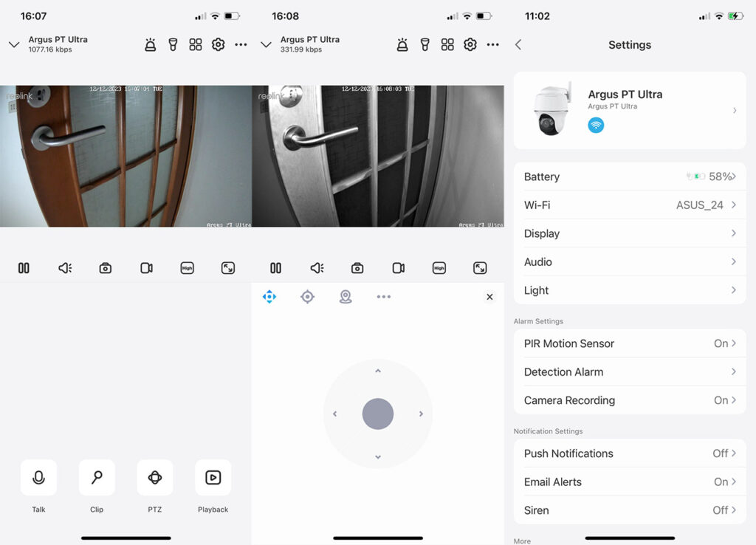The height and width of the screenshot is (545, 756).
Task: Close the PTZ control panel
Action: (x=490, y=297)
